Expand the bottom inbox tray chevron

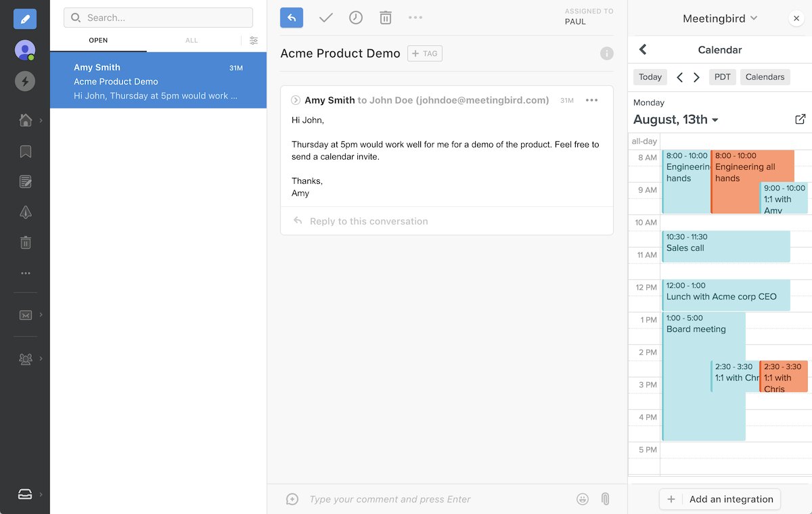[x=41, y=494]
